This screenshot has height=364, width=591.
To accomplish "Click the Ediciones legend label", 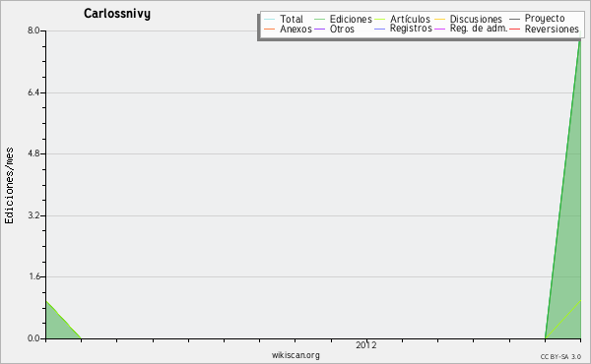I will pyautogui.click(x=351, y=19).
